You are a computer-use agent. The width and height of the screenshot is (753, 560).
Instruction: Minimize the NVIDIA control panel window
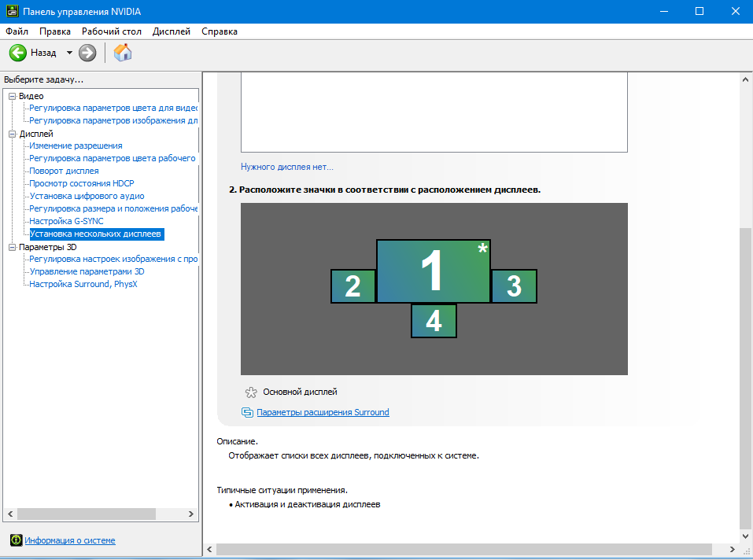664,11
